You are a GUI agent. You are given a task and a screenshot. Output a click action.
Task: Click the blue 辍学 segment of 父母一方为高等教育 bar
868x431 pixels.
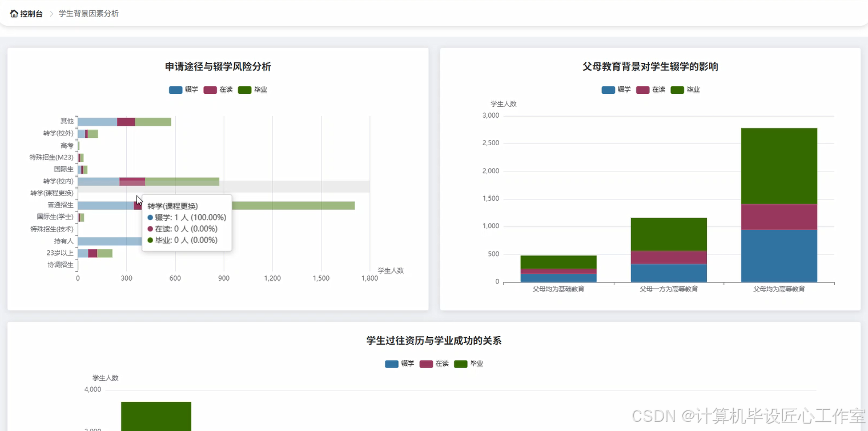click(x=669, y=273)
